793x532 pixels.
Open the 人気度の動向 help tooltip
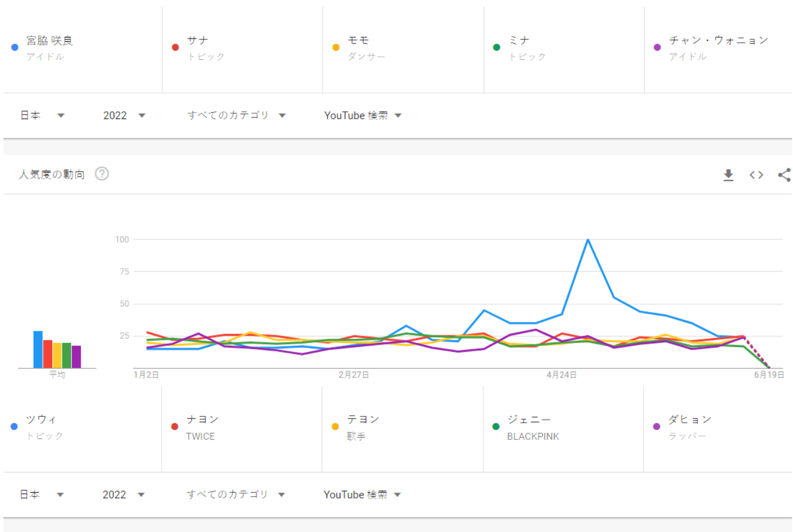(102, 174)
